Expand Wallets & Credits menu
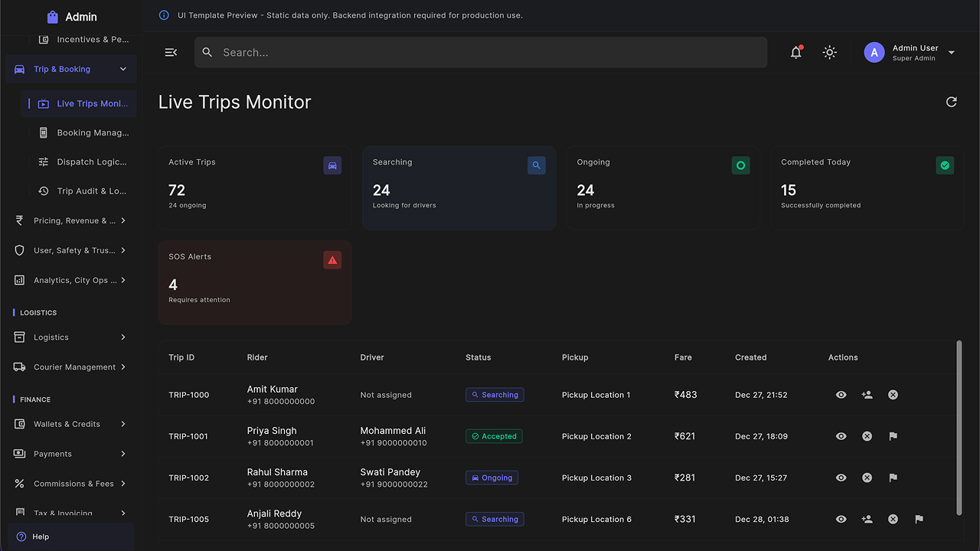 point(70,424)
